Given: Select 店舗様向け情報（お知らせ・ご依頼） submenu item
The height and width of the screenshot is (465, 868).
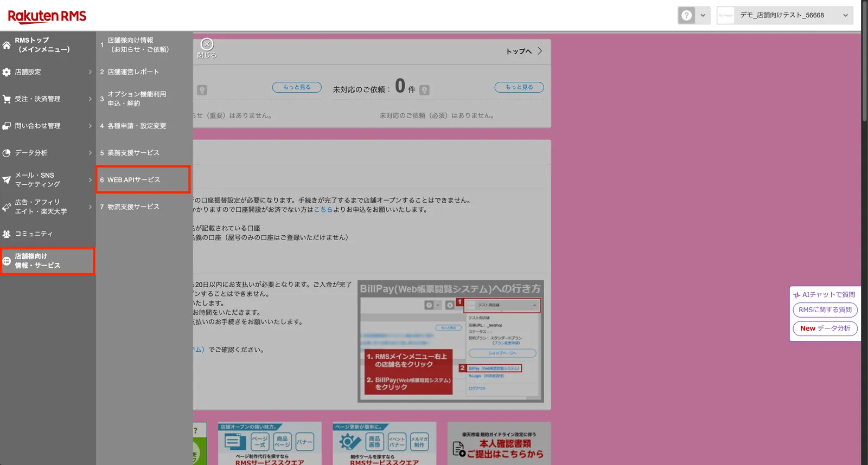Looking at the screenshot, I should 144,45.
